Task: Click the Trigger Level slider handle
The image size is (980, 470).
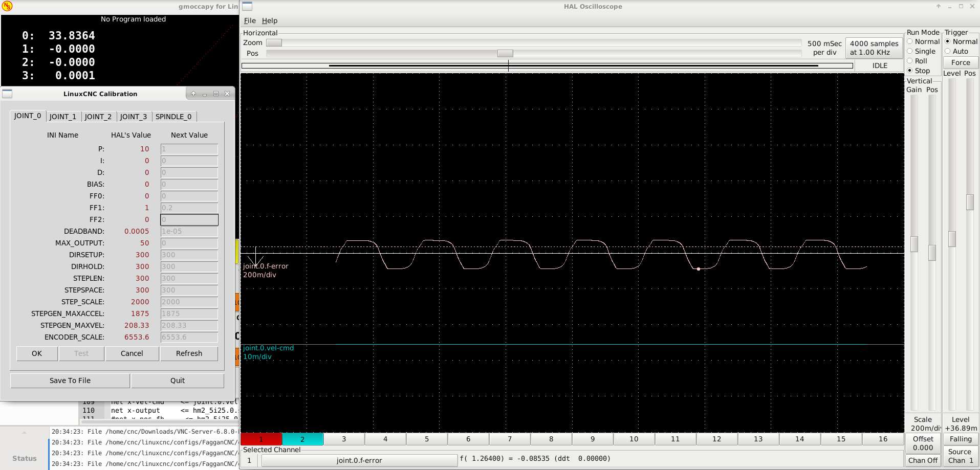Action: tap(952, 239)
